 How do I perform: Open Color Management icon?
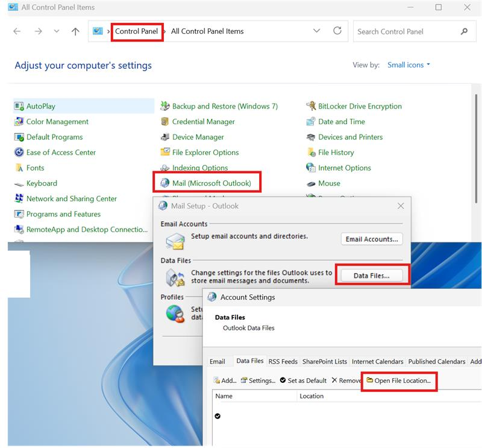19,122
